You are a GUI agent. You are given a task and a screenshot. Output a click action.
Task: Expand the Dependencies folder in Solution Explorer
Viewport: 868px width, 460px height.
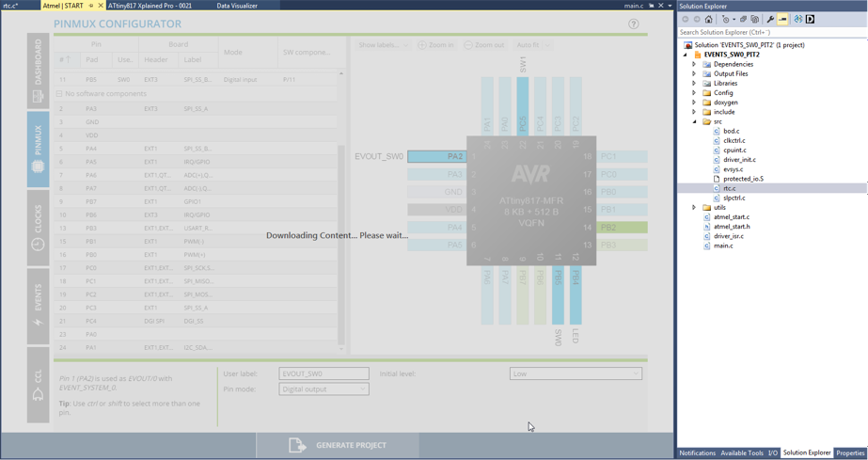(695, 64)
